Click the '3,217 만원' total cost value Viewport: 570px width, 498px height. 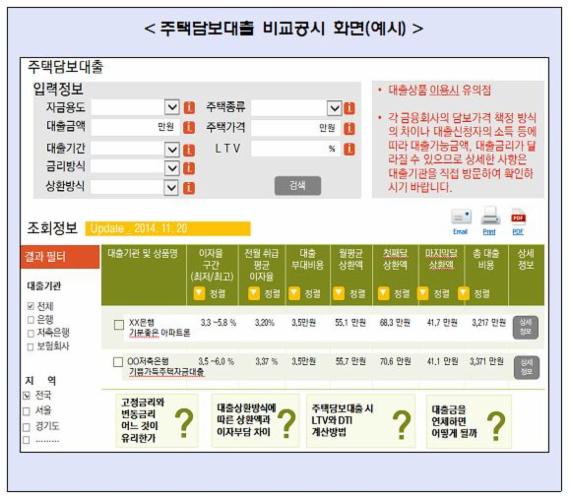click(489, 322)
